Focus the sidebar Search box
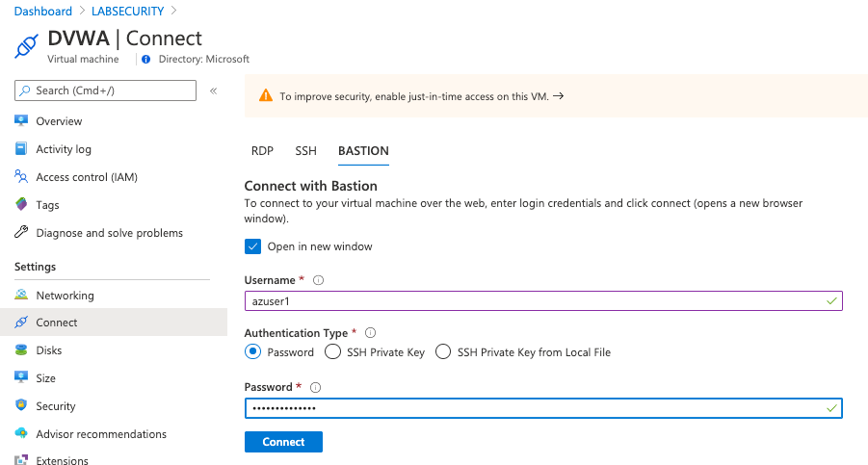The image size is (868, 465). (x=106, y=90)
